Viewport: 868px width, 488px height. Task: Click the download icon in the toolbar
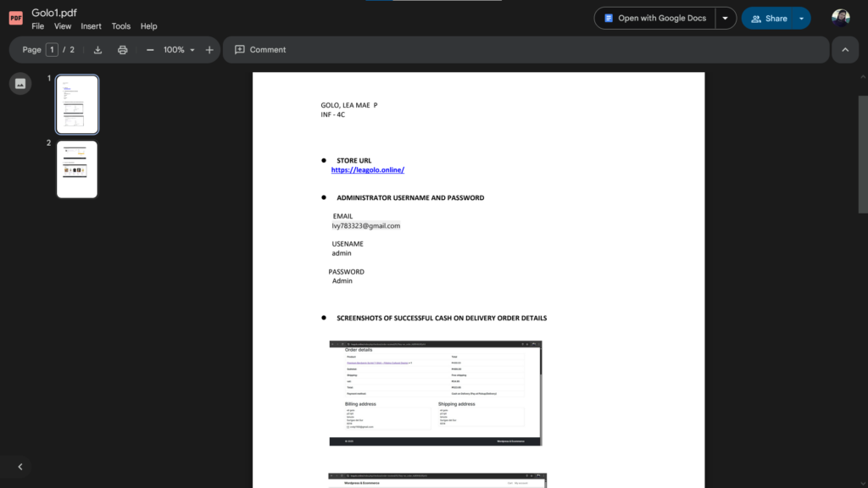coord(97,50)
